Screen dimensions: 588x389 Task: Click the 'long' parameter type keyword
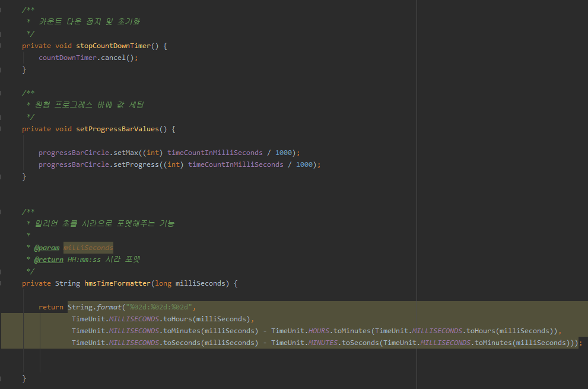tap(163, 283)
